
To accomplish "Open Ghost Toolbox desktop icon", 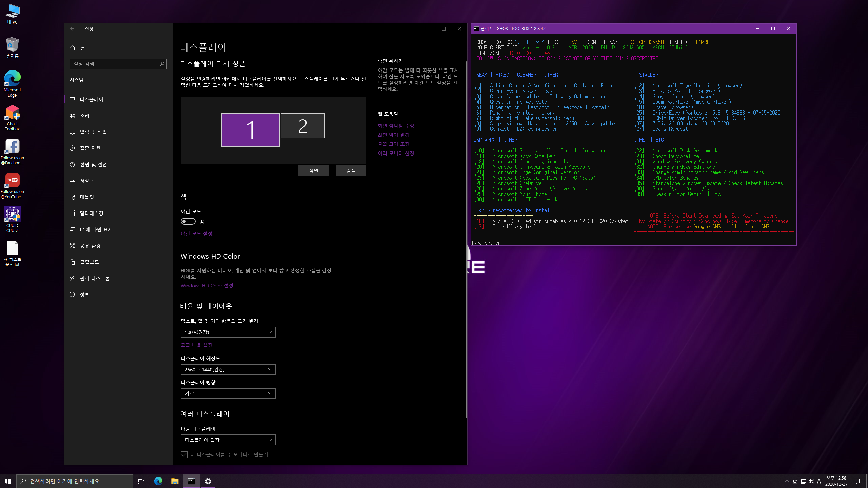I will (12, 117).
